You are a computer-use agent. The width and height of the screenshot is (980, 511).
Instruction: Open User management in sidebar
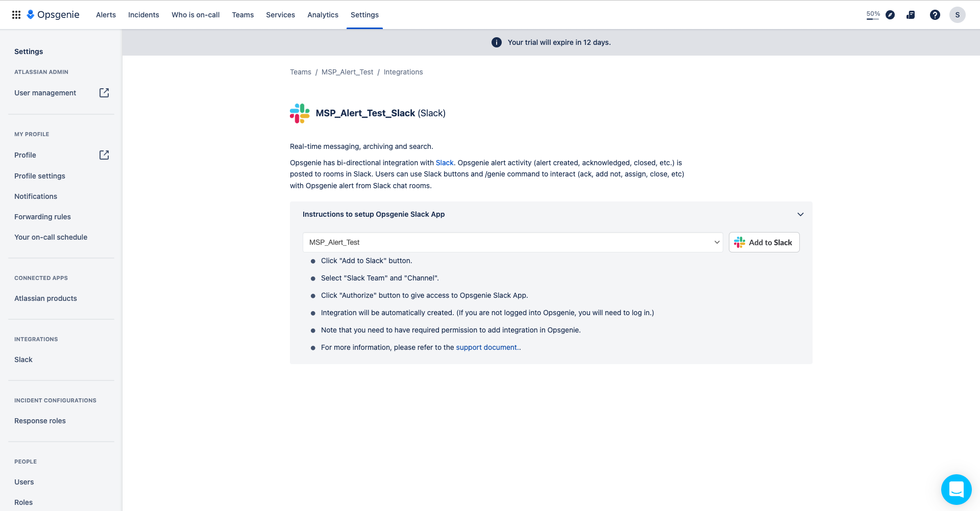pyautogui.click(x=45, y=93)
